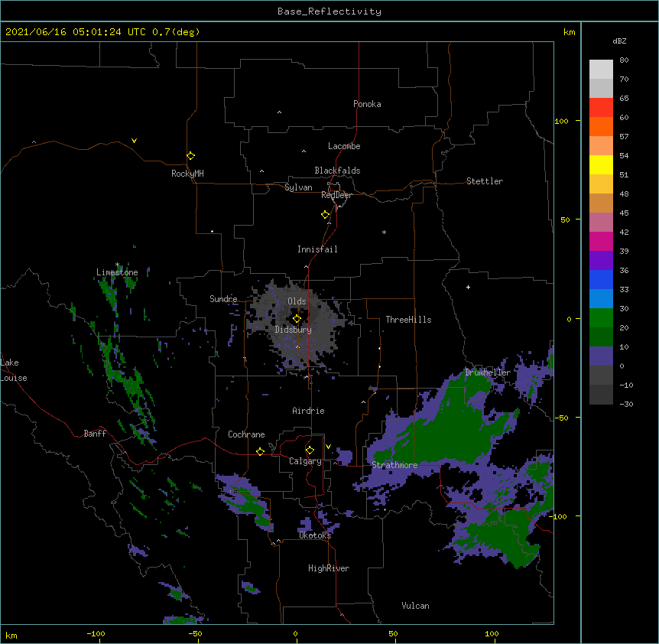
Task: Click the ThreeHills town label
Action: click(x=408, y=320)
